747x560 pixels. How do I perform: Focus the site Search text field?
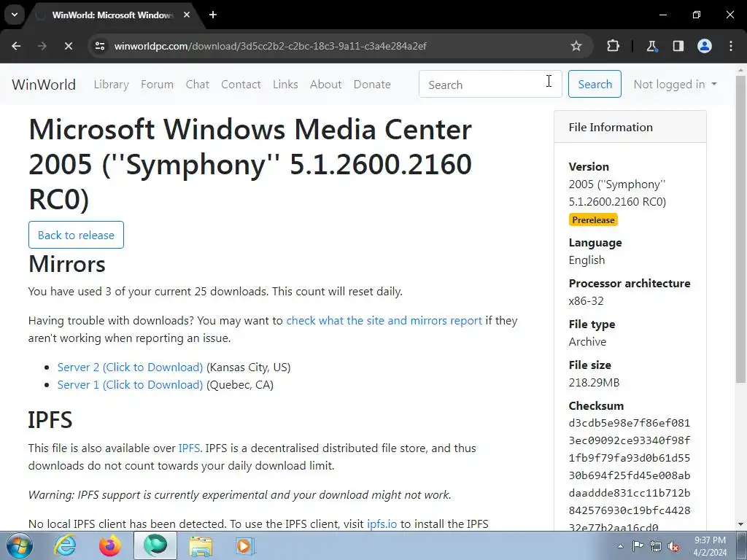[x=490, y=85]
